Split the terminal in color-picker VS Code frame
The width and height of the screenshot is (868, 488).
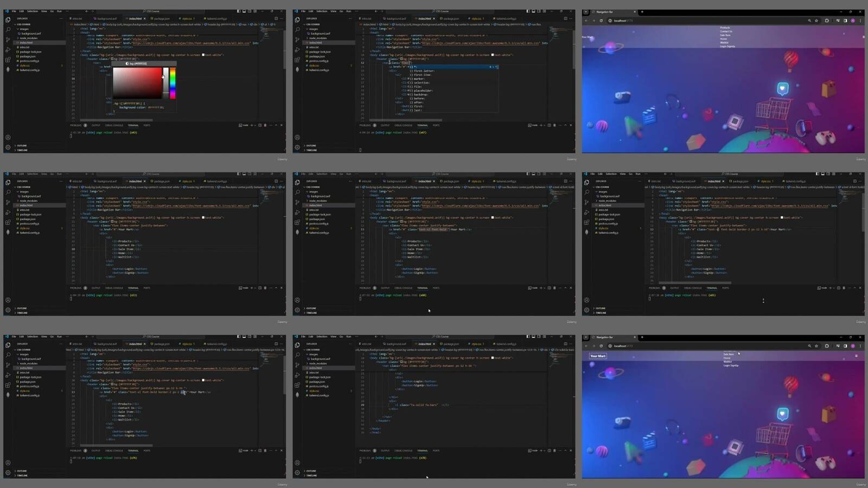260,125
